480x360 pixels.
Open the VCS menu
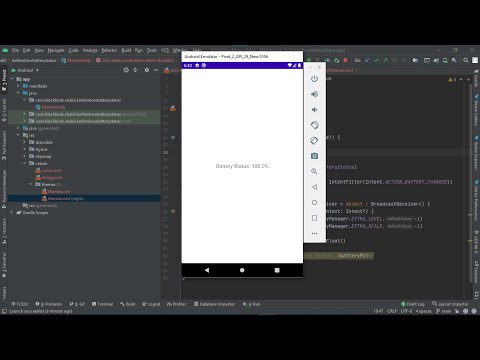tap(165, 50)
